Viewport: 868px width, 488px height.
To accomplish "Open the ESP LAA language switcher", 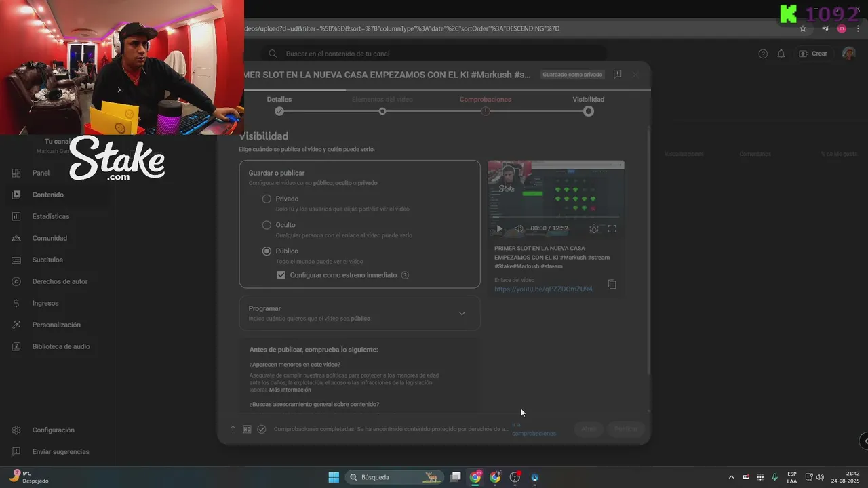I will tap(792, 477).
